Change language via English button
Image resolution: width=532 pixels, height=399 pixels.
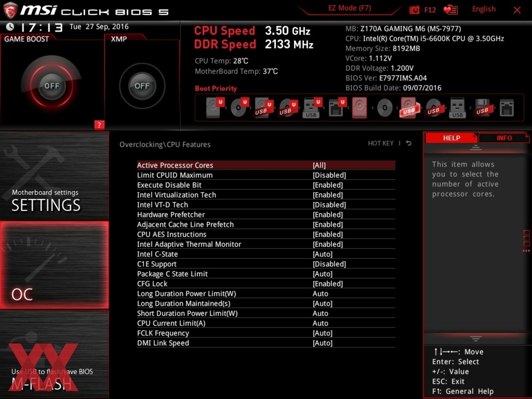tap(483, 9)
